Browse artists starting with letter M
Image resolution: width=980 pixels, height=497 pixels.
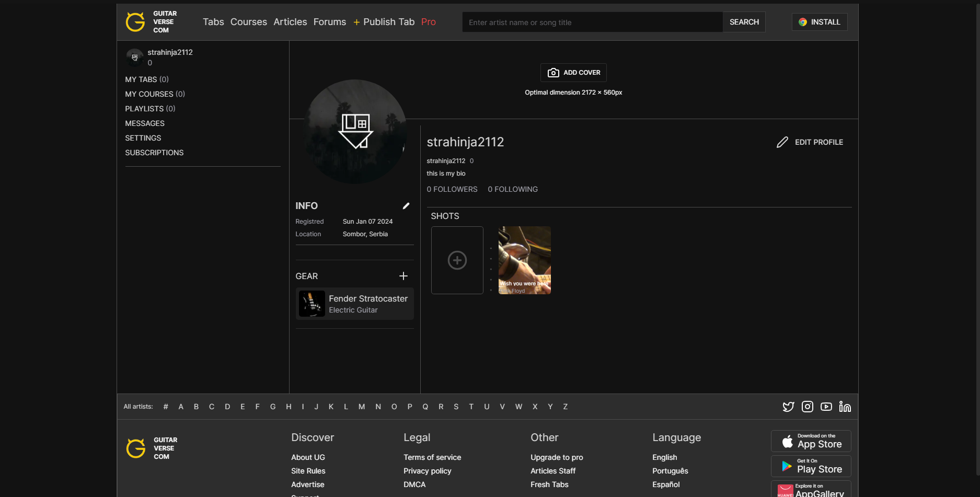click(x=362, y=407)
